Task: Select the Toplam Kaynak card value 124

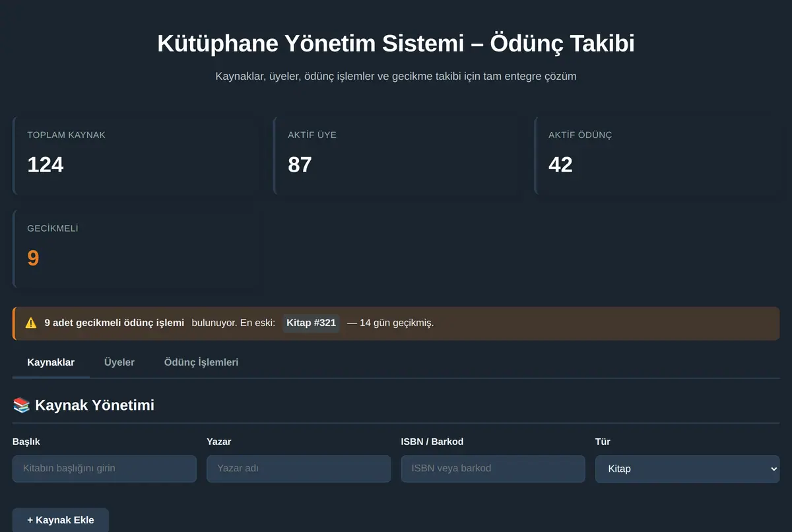Action: [x=46, y=164]
